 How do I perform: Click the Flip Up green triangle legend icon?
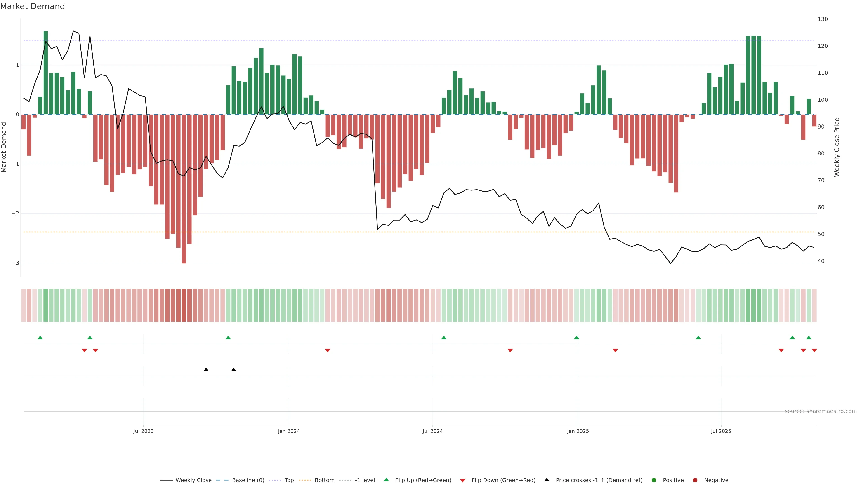(x=386, y=480)
